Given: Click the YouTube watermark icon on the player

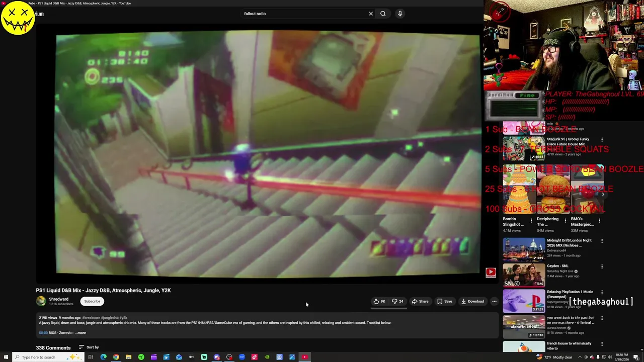Looking at the screenshot, I should point(491,272).
